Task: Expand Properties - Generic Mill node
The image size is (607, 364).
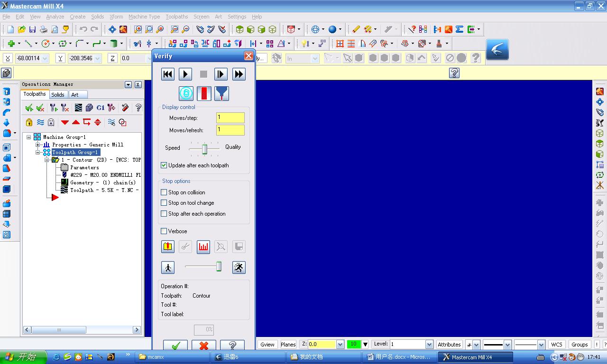Action: [x=38, y=145]
